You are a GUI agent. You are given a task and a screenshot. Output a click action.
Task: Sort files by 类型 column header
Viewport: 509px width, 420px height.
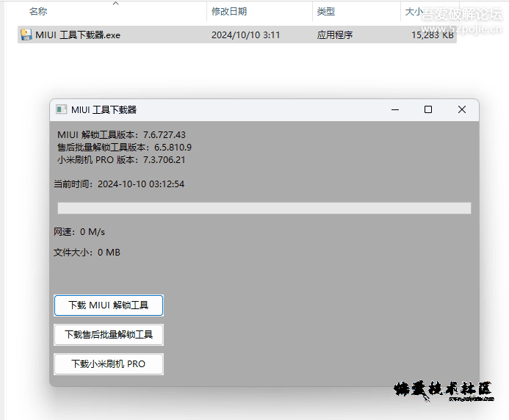pyautogui.click(x=326, y=12)
